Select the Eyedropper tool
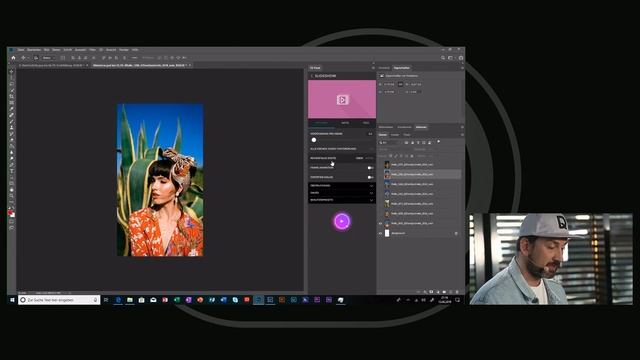The width and height of the screenshot is (640, 360). click(11, 109)
